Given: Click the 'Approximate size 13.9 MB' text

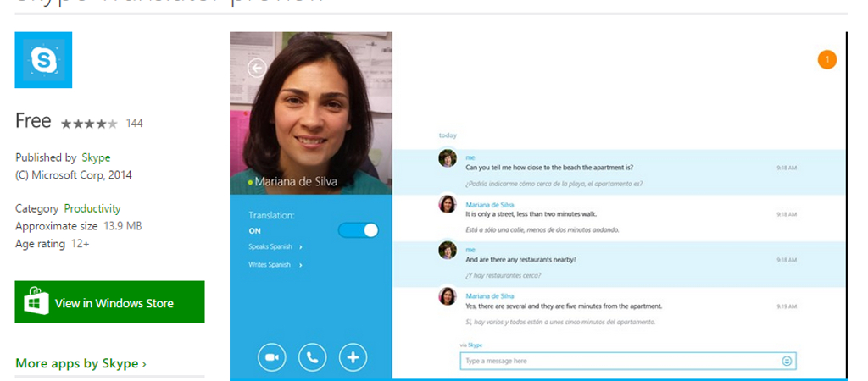Looking at the screenshot, I should click(79, 226).
